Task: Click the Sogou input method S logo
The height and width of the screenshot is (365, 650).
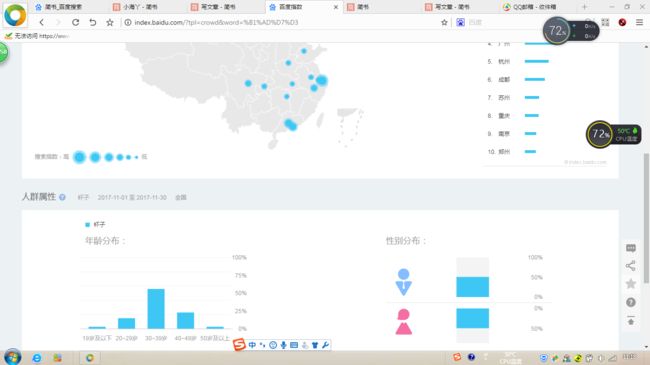Action: [x=239, y=345]
